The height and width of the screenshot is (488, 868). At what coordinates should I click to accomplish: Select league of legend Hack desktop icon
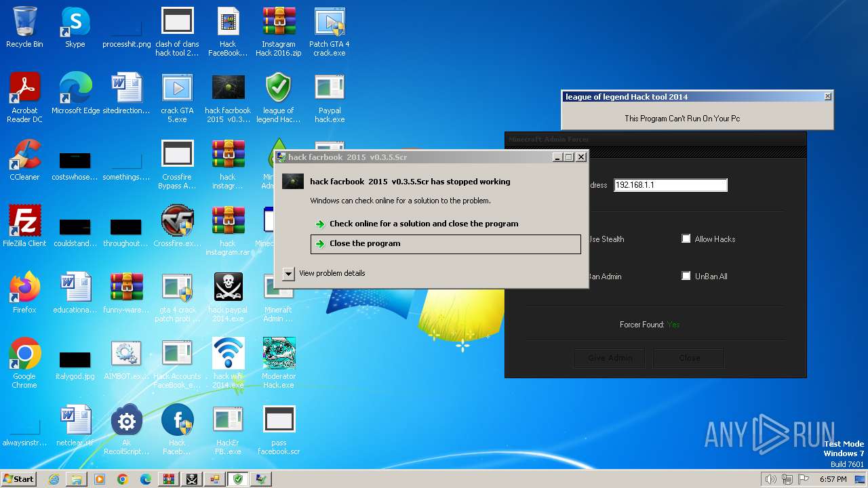[x=278, y=98]
